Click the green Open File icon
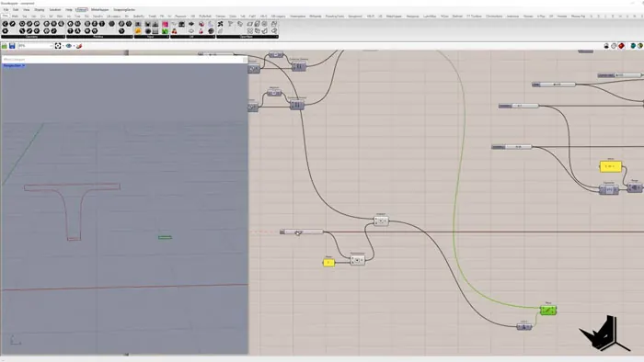This screenshot has width=644, height=362. 5,46
